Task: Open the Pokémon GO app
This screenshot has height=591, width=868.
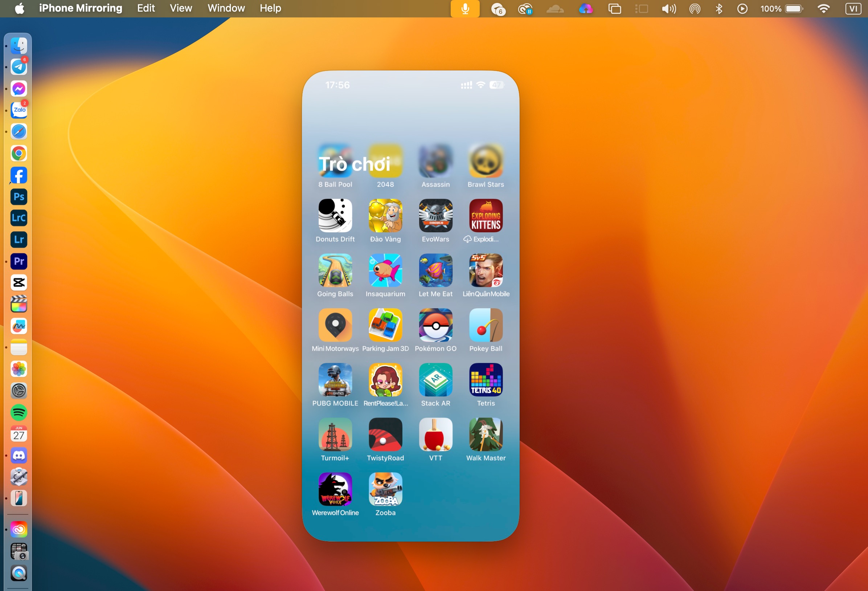Action: click(x=435, y=325)
